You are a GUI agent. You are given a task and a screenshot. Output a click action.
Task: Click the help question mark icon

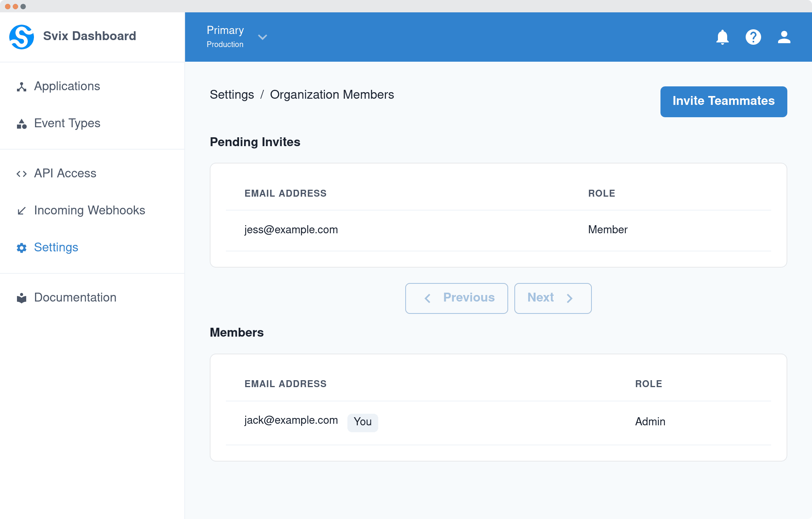753,37
